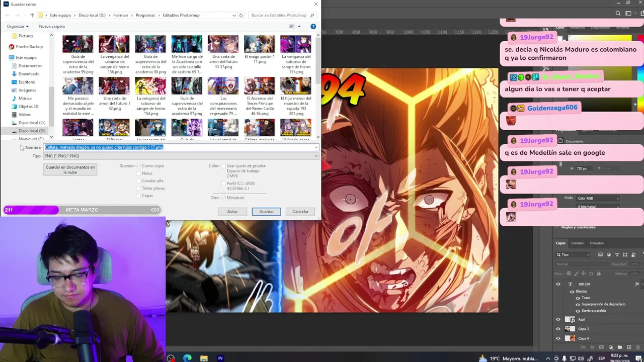Open the Nombre filename history dropdown
The image size is (644, 362).
click(316, 147)
